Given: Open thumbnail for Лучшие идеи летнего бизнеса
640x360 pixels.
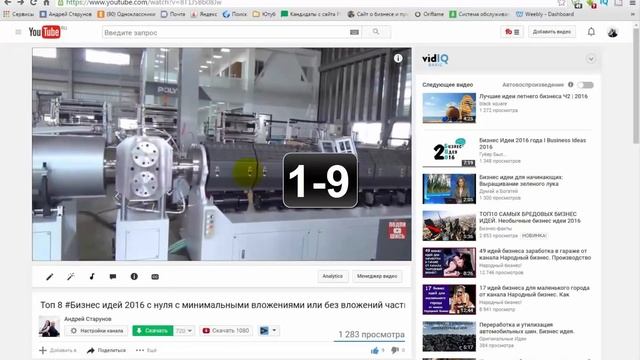Looking at the screenshot, I should pyautogui.click(x=449, y=108).
